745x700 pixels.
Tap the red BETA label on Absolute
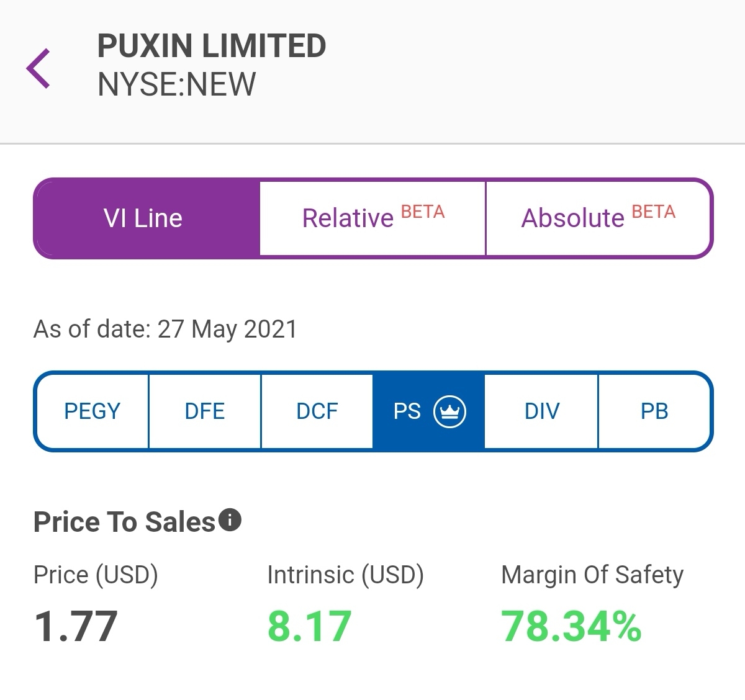pyautogui.click(x=653, y=212)
